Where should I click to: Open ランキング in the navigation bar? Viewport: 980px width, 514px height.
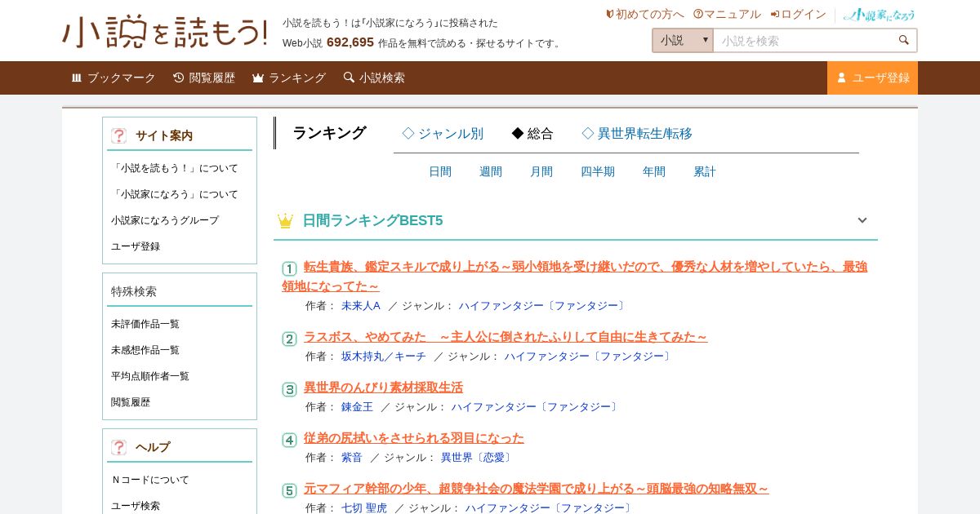click(289, 78)
